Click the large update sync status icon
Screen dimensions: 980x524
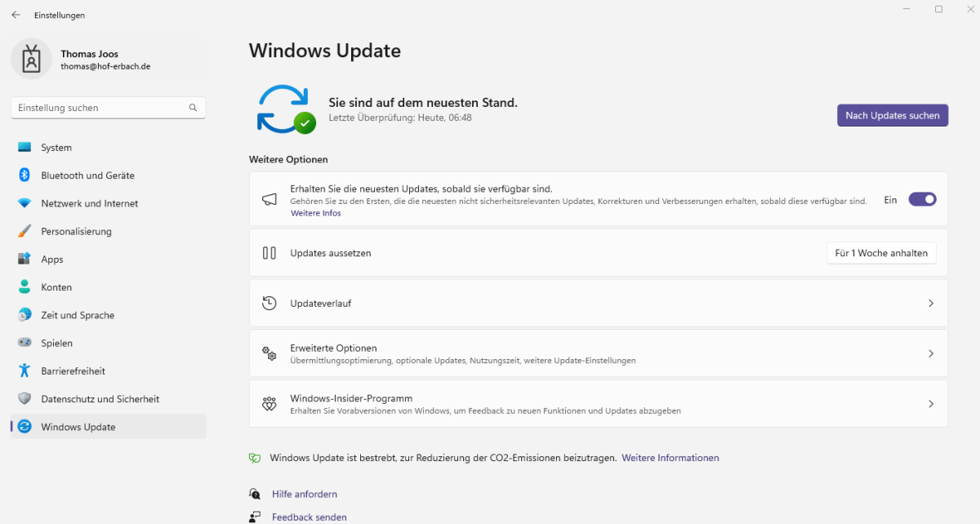(x=286, y=109)
